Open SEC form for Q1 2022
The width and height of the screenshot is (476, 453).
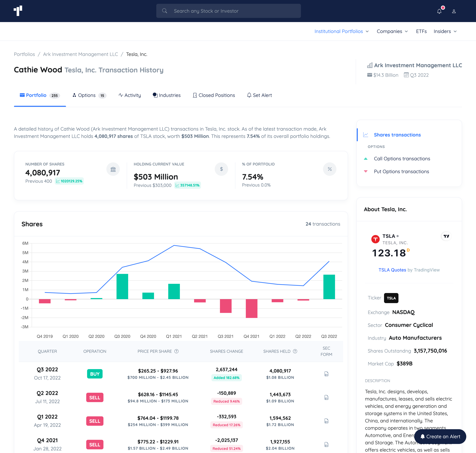[x=326, y=421]
